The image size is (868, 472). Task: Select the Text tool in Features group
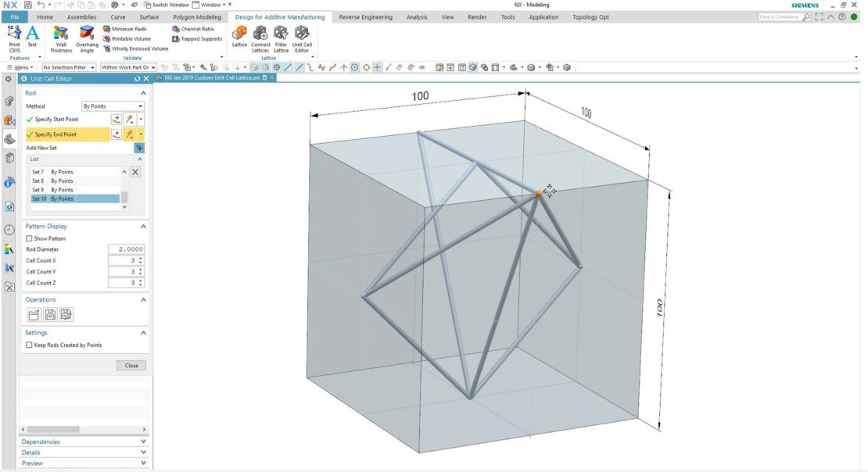click(x=31, y=36)
